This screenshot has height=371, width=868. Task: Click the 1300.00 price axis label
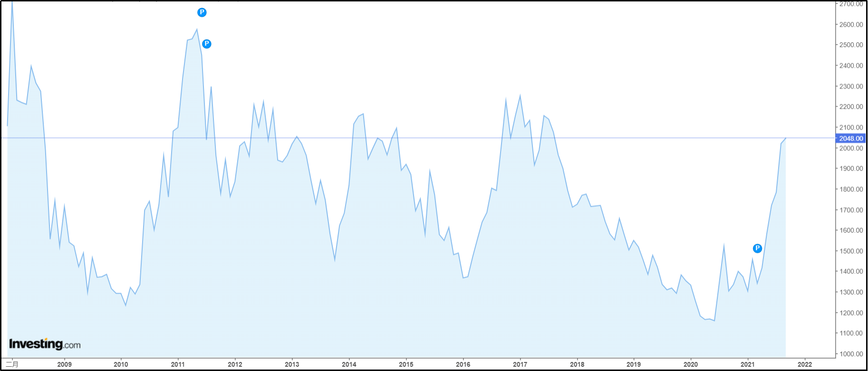[851, 292]
